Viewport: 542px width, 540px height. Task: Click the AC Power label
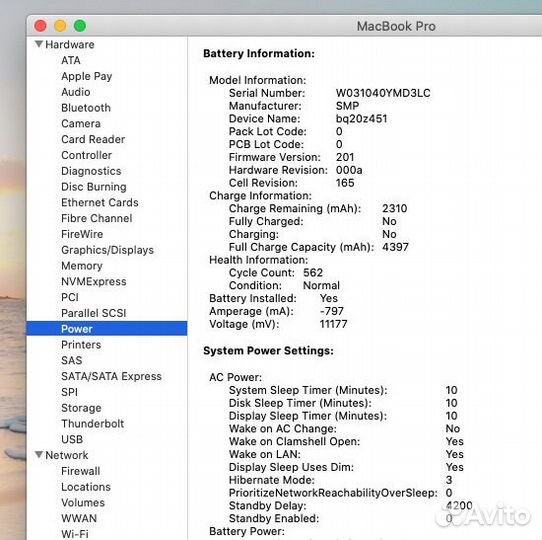pos(235,377)
